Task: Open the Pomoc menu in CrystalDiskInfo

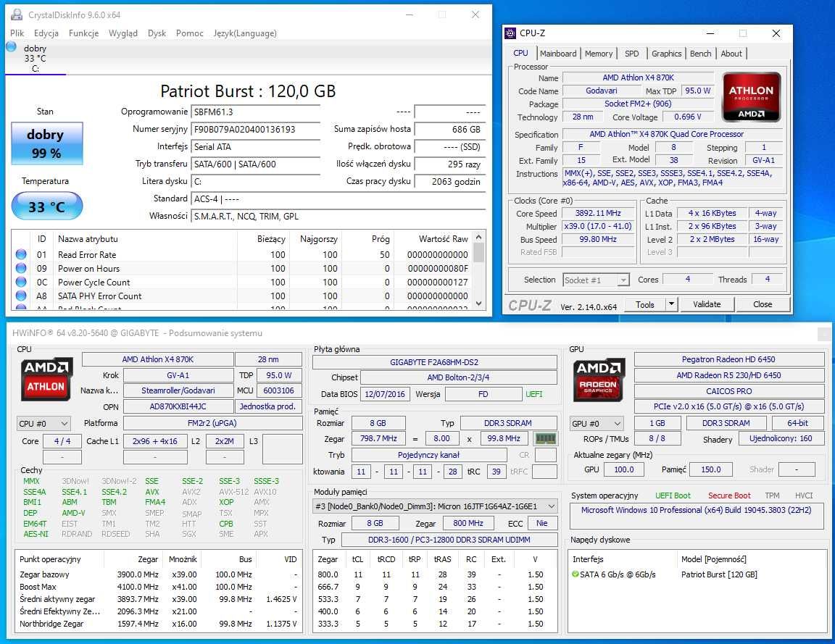Action: point(190,33)
